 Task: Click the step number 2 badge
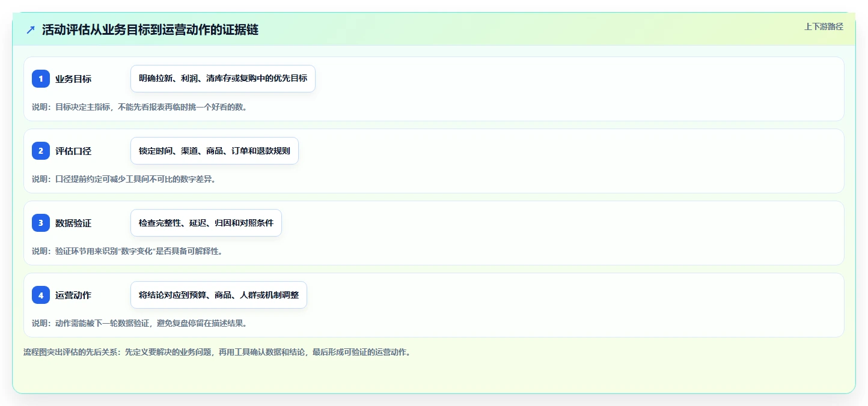tap(41, 151)
